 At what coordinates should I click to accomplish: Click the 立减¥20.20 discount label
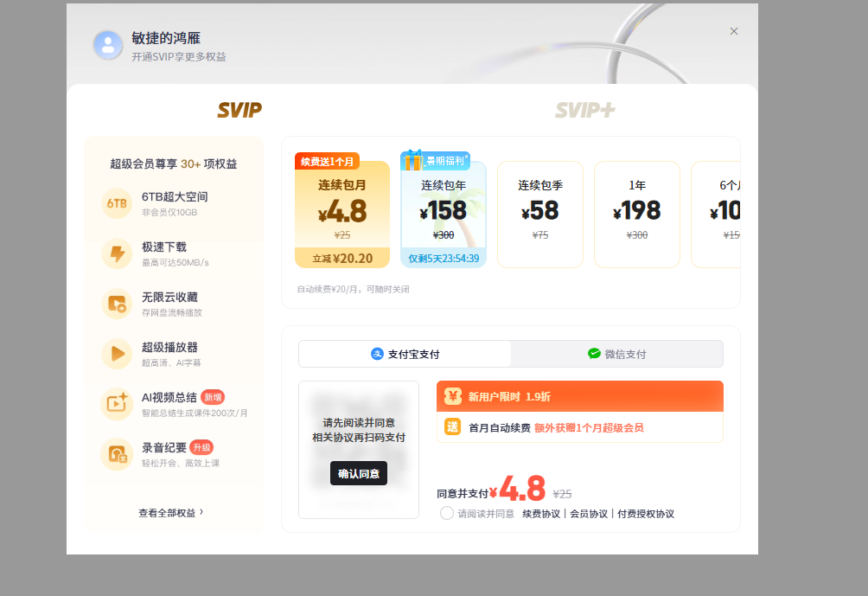[x=342, y=258]
